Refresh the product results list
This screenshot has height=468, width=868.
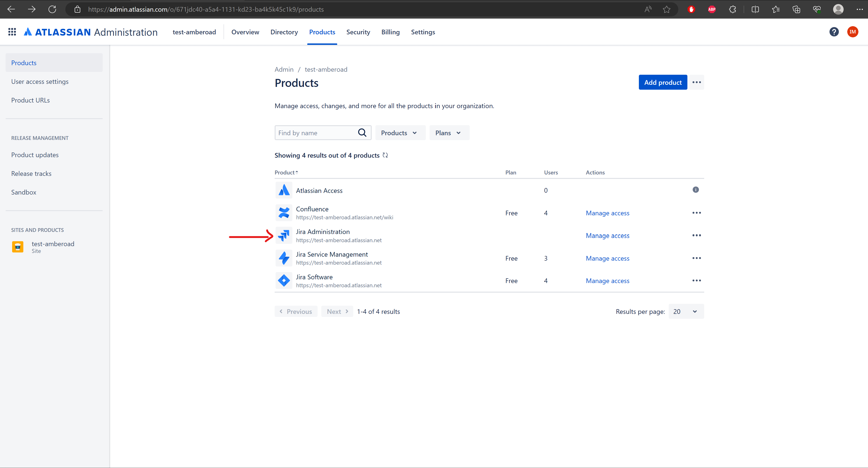coord(385,155)
